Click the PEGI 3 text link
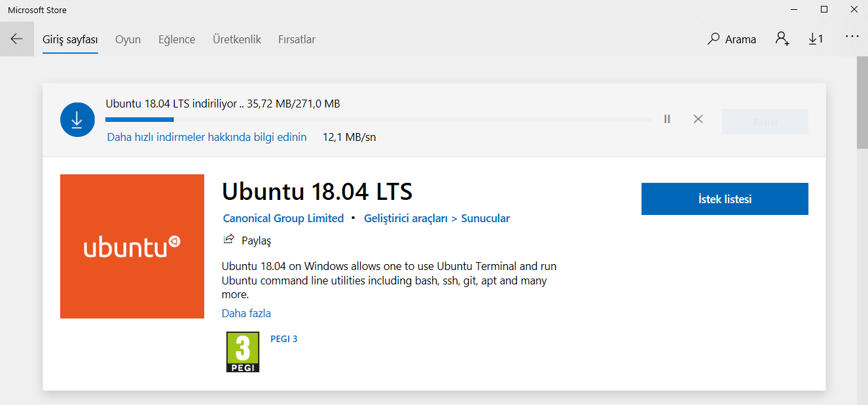 tap(284, 339)
